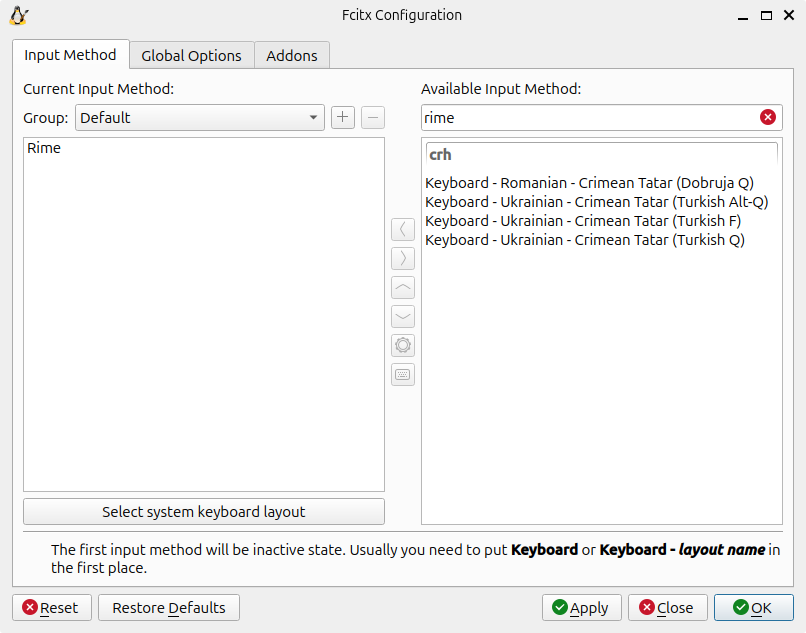The height and width of the screenshot is (633, 806).
Task: Move input method up with up arrow
Action: coord(403,288)
